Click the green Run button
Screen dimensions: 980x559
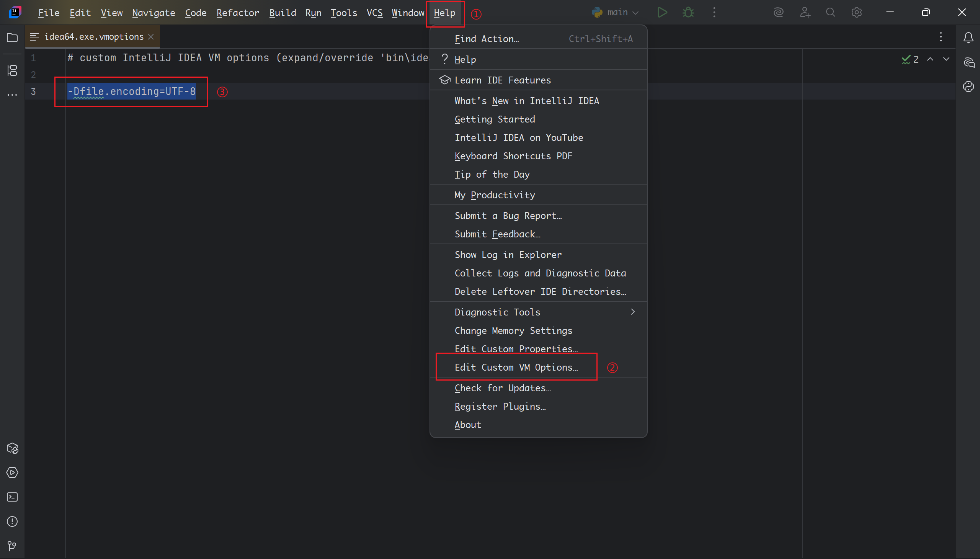click(x=662, y=13)
